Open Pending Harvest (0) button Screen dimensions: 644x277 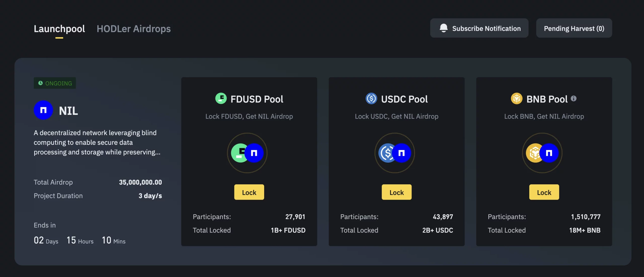(x=574, y=28)
